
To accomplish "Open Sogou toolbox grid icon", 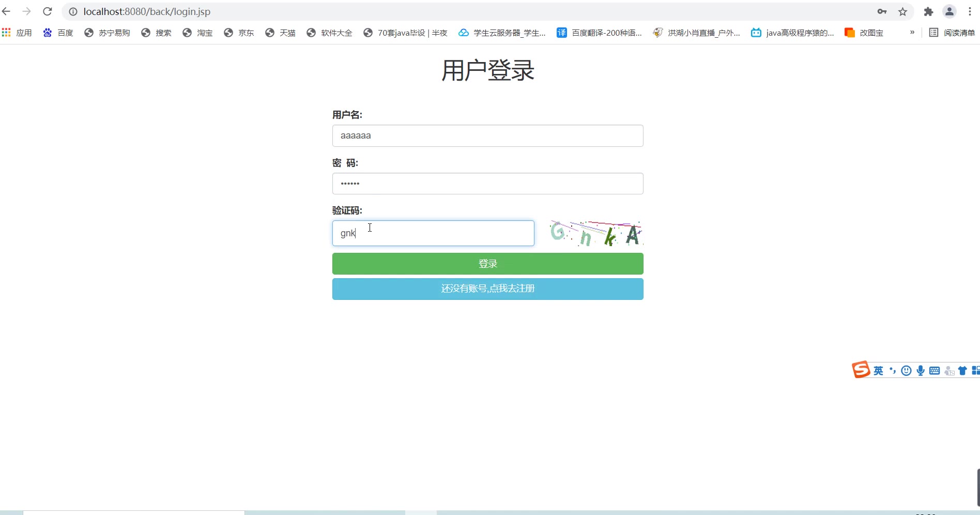I will (x=976, y=371).
